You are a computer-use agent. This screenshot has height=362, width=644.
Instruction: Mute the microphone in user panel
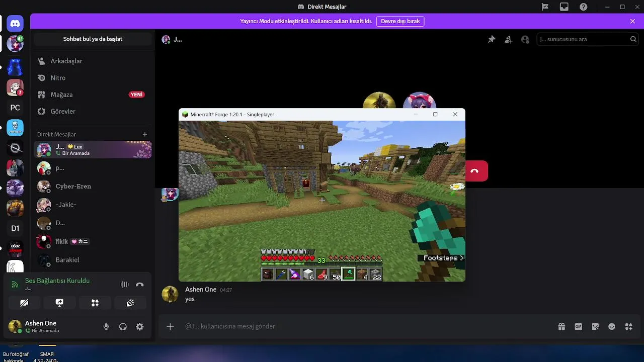coord(106,327)
